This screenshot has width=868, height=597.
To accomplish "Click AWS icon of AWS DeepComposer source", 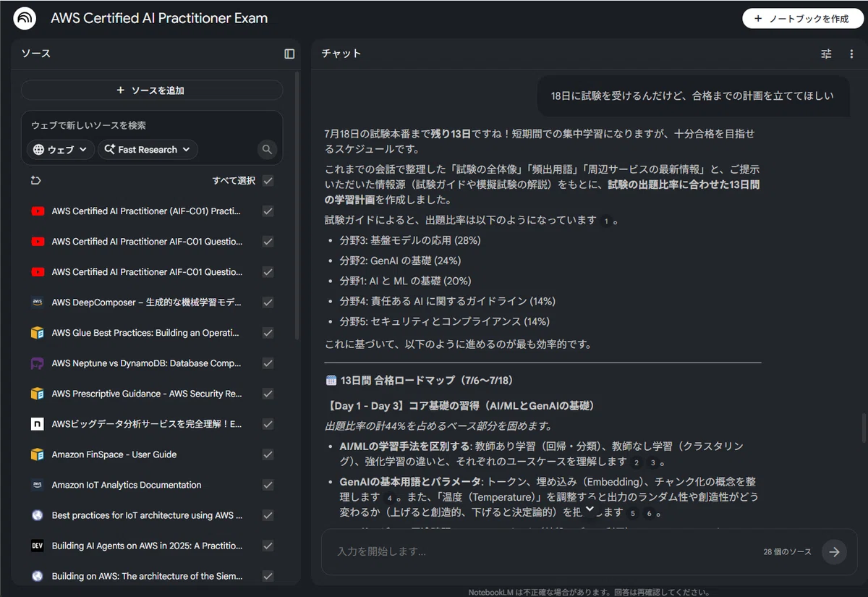I will click(38, 302).
